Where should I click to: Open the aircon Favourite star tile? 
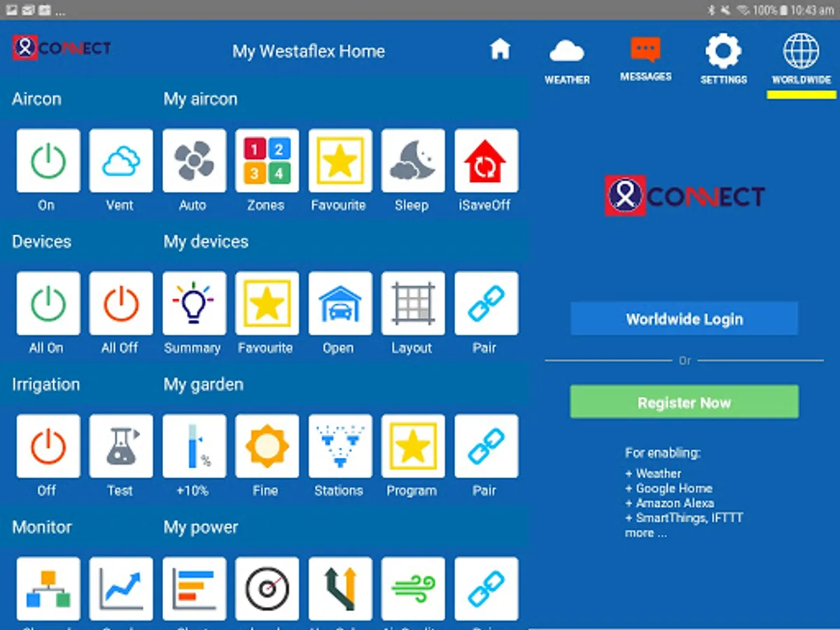(340, 160)
